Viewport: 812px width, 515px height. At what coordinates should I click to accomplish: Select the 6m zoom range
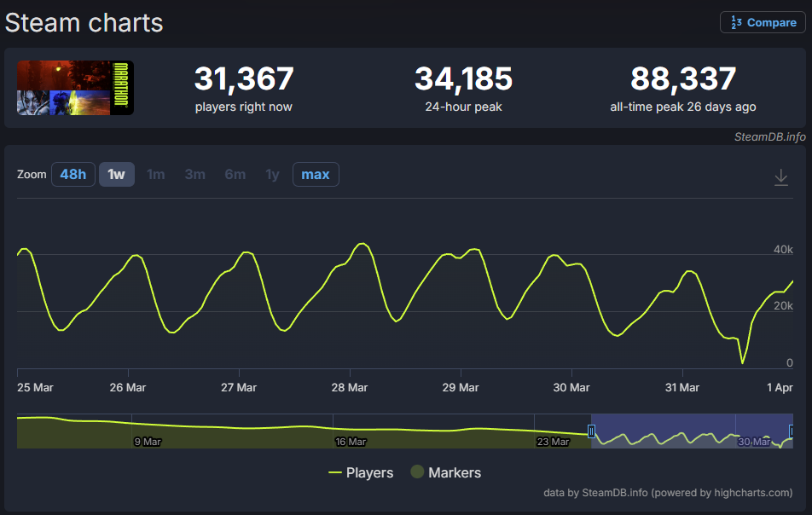coord(235,175)
